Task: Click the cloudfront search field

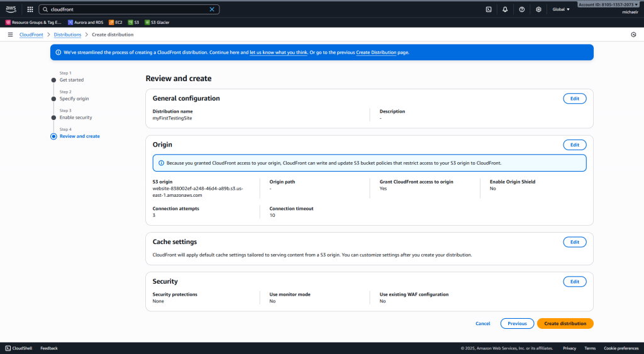Action: tap(128, 9)
